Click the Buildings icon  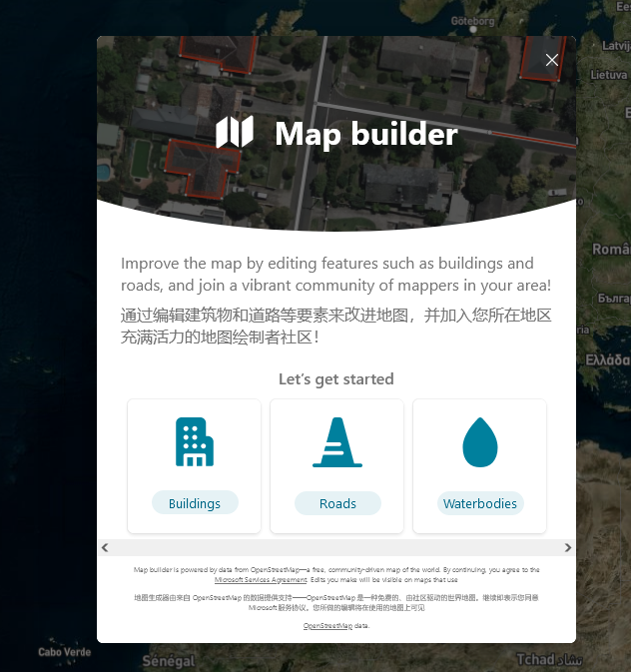pyautogui.click(x=194, y=442)
